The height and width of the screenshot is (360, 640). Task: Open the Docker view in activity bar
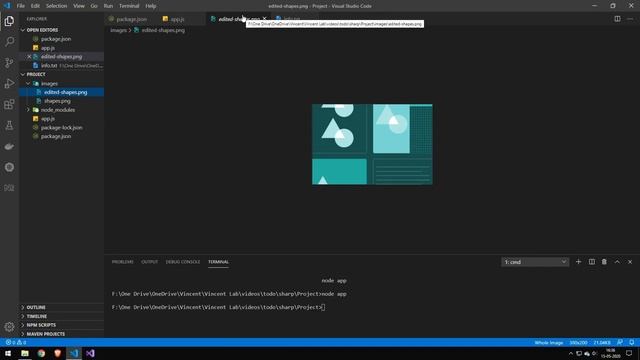(x=9, y=146)
